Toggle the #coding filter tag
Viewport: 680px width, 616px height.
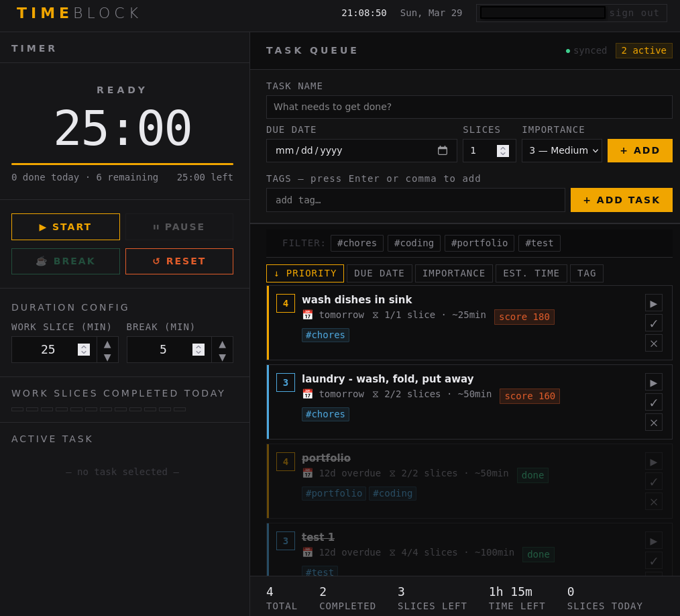pyautogui.click(x=414, y=243)
